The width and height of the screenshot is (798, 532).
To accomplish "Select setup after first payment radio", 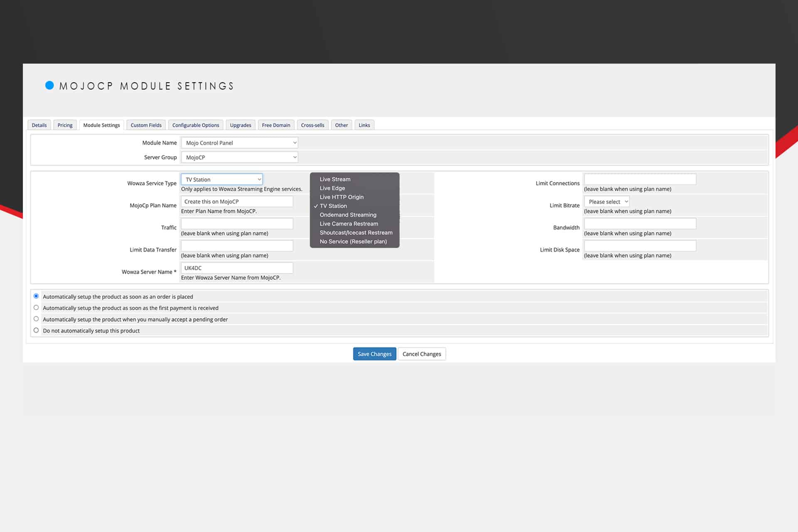I will point(36,308).
